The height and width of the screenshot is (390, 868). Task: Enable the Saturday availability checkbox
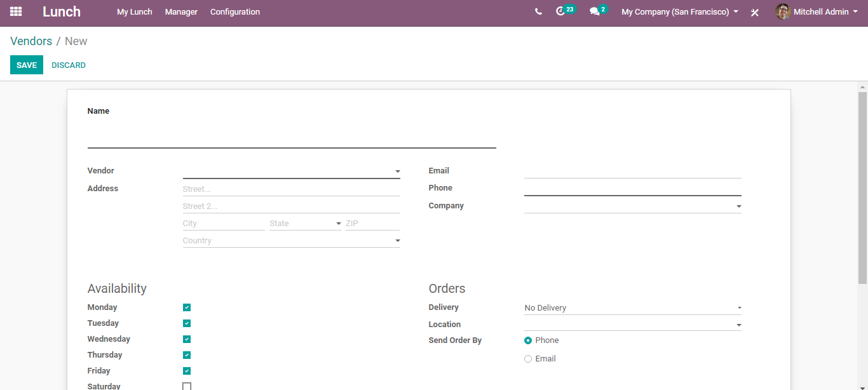pos(187,386)
